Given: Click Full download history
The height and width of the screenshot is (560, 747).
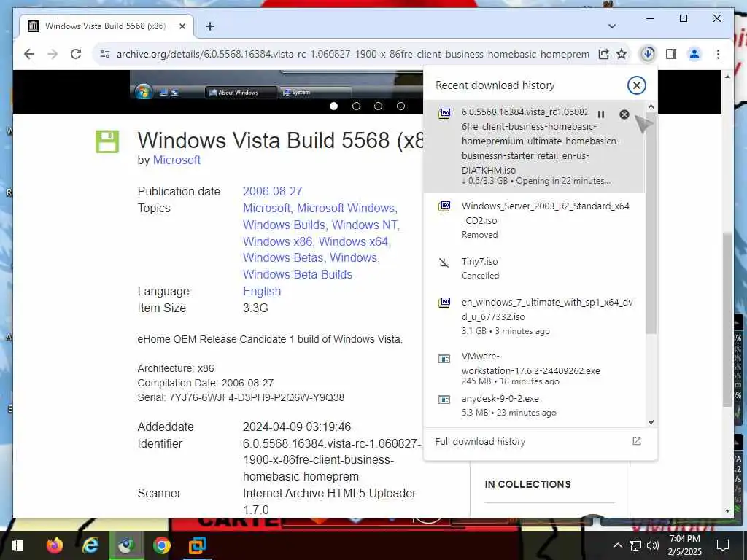Looking at the screenshot, I should (x=480, y=441).
